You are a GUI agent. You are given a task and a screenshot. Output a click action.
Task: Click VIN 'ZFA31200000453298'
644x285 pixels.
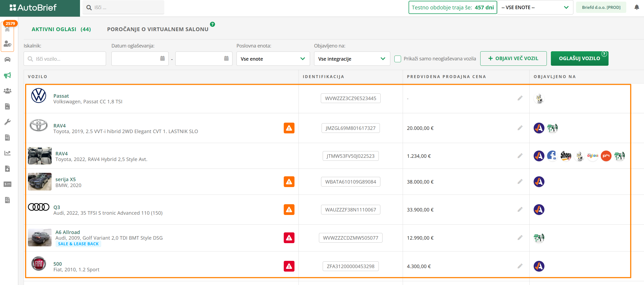click(351, 266)
